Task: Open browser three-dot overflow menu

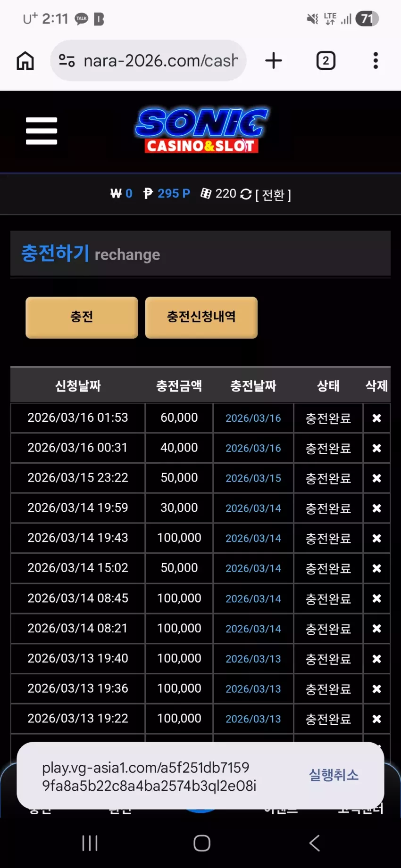Action: tap(376, 61)
